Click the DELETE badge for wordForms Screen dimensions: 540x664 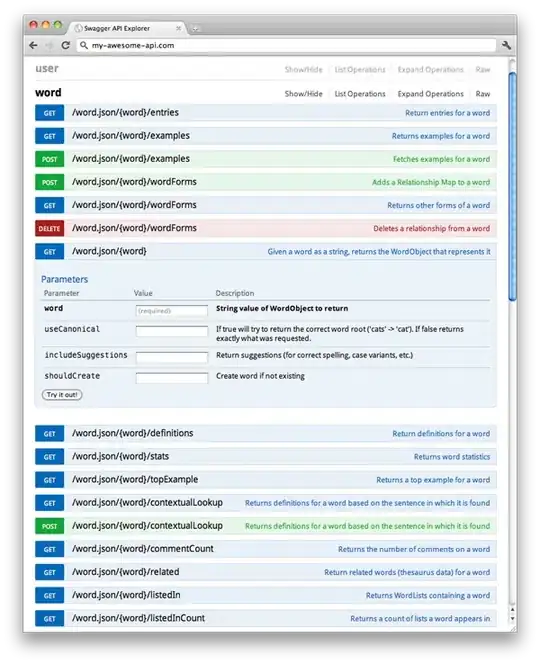click(50, 229)
